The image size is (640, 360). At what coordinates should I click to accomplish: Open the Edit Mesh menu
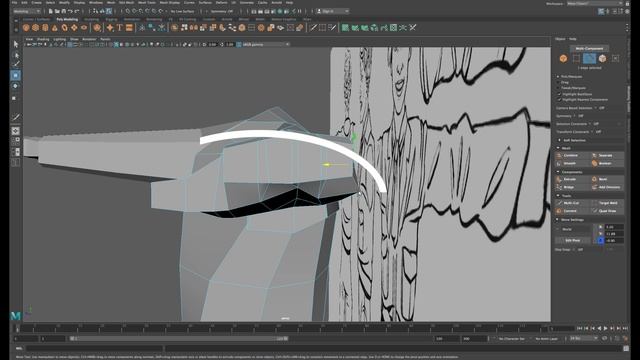[x=127, y=2]
